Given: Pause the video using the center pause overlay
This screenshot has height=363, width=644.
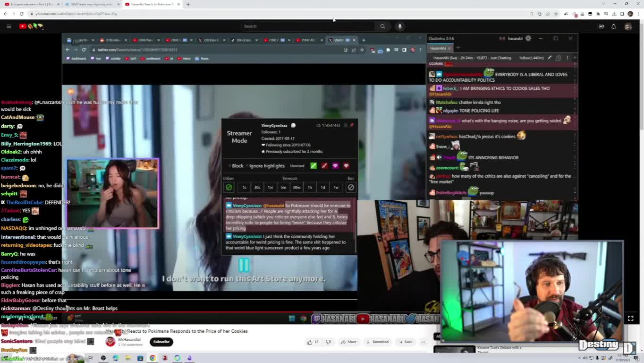Looking at the screenshot, I should 244,265.
